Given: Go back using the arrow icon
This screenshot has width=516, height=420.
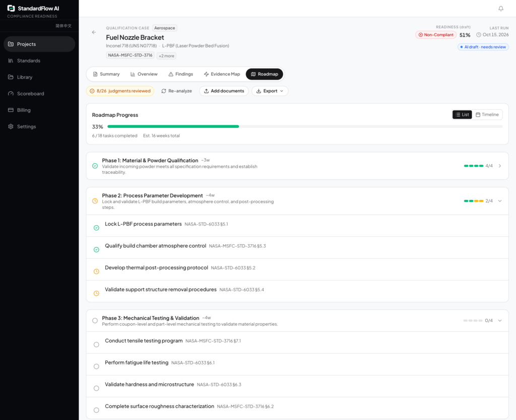Looking at the screenshot, I should point(94,32).
